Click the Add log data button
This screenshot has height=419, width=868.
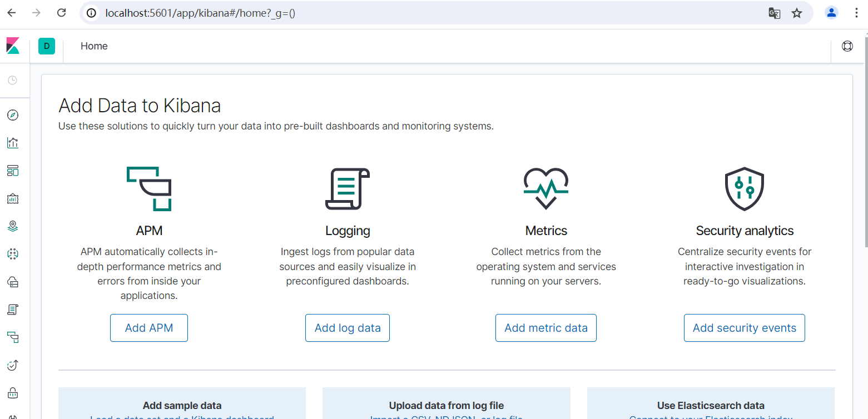tap(348, 328)
